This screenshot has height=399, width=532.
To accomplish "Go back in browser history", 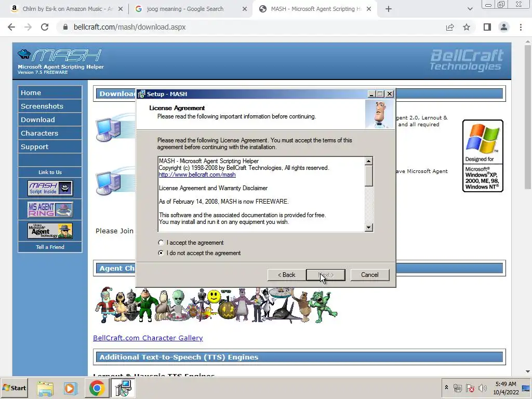I will point(11,27).
